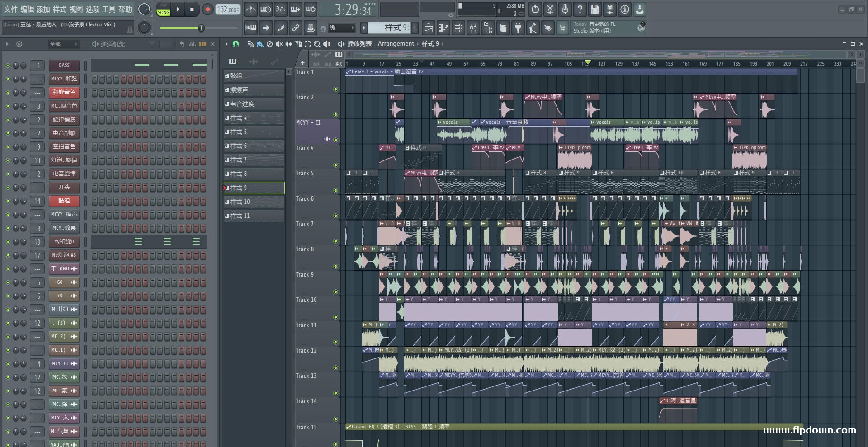Image resolution: width=868 pixels, height=447 pixels.
Task: Open the 全部 channel filter dropdown
Action: point(63,44)
